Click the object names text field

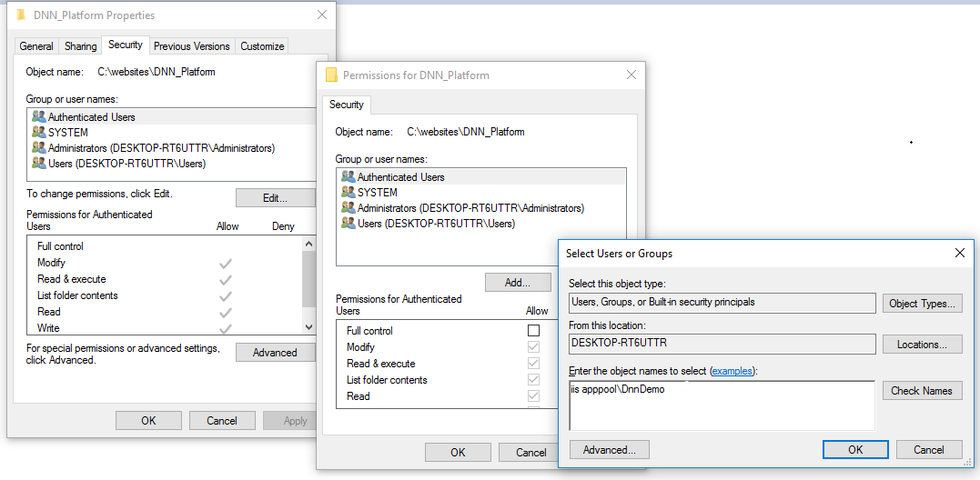[x=721, y=405]
